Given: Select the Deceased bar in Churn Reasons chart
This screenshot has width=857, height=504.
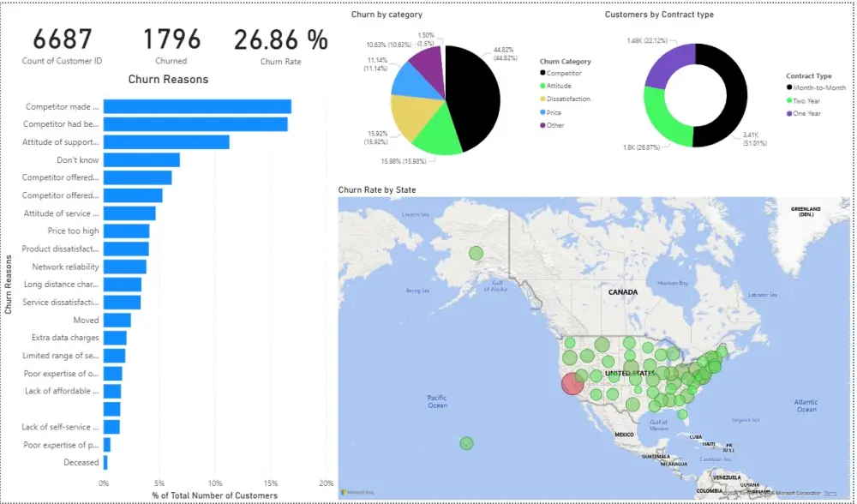Looking at the screenshot, I should (105, 462).
